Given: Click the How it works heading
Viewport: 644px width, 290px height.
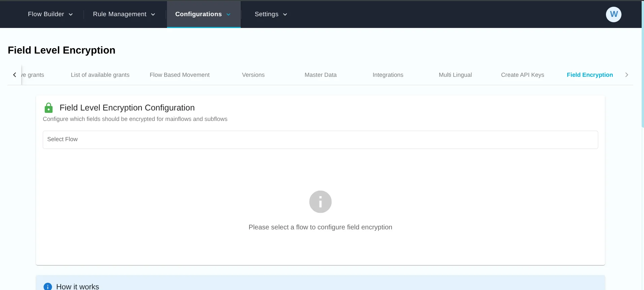Looking at the screenshot, I should pyautogui.click(x=77, y=287).
